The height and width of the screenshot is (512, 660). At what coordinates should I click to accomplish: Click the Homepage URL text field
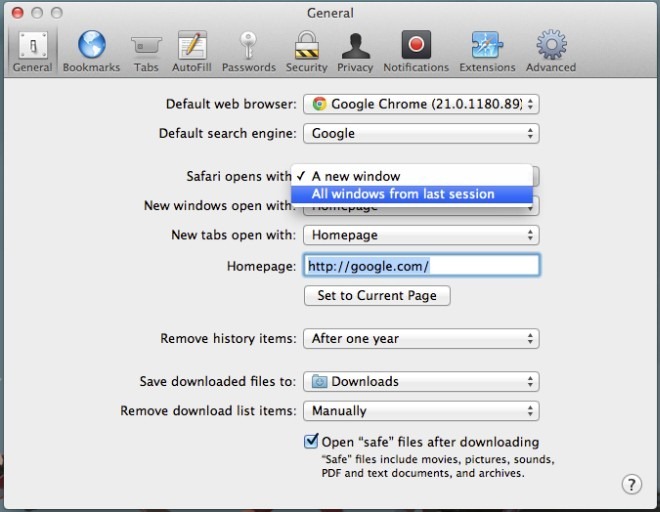pyautogui.click(x=421, y=266)
